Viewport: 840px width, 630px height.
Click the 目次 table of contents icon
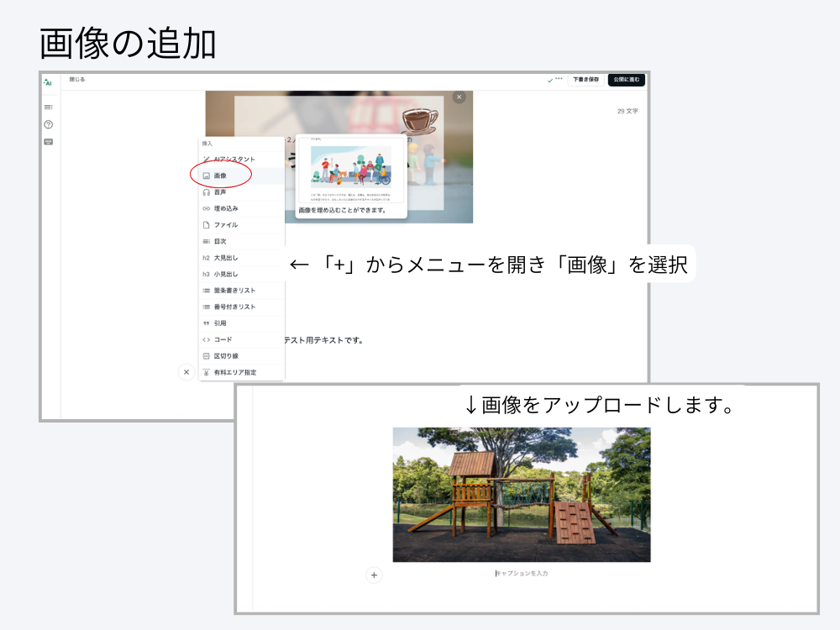205,239
